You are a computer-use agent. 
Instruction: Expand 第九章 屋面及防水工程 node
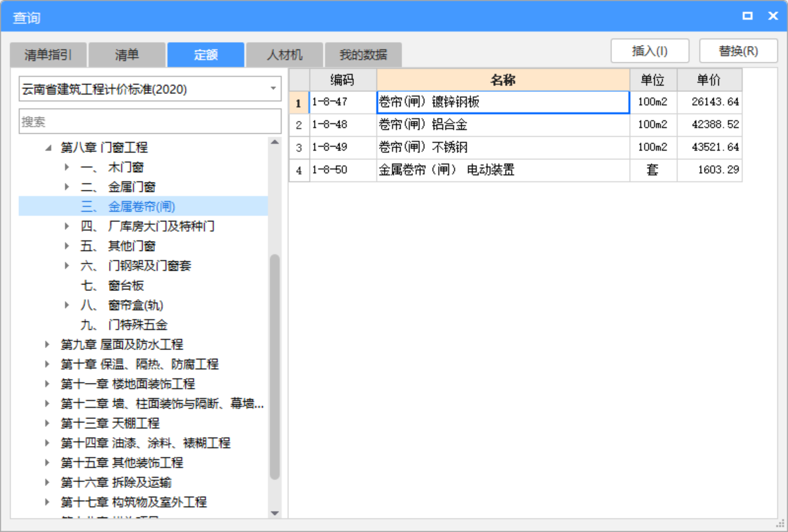(47, 345)
